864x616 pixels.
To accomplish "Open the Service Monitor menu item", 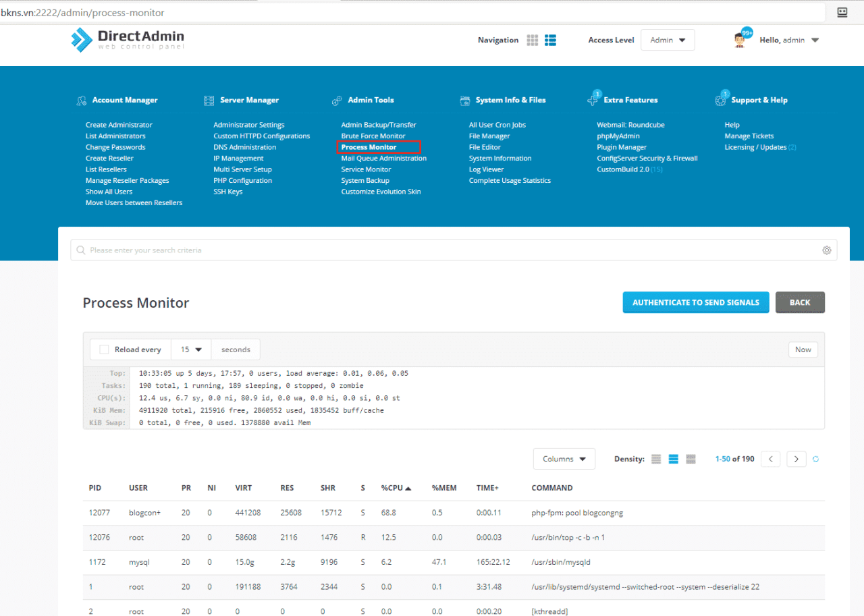I will pos(366,169).
